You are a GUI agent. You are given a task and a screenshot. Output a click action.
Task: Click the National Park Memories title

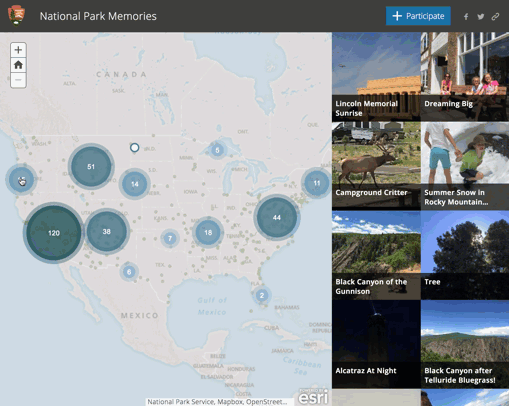pyautogui.click(x=98, y=16)
